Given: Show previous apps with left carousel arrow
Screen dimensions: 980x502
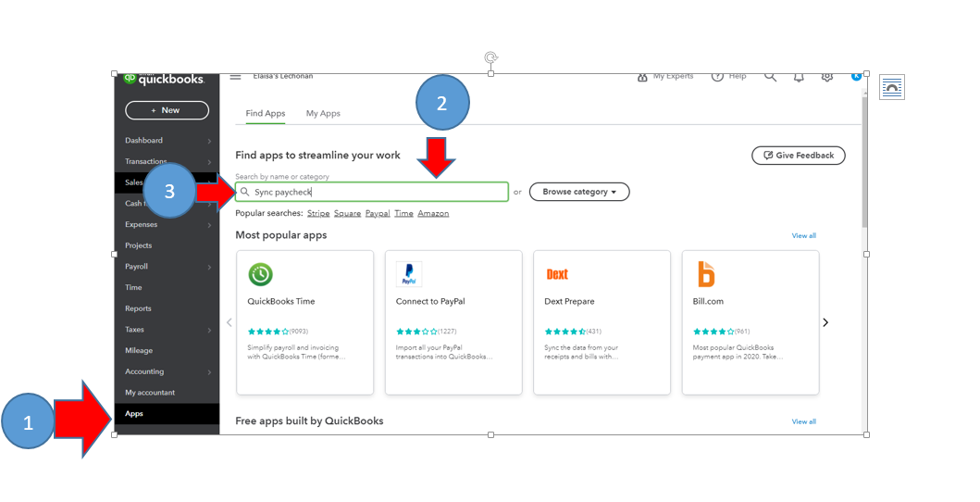Looking at the screenshot, I should (x=229, y=322).
